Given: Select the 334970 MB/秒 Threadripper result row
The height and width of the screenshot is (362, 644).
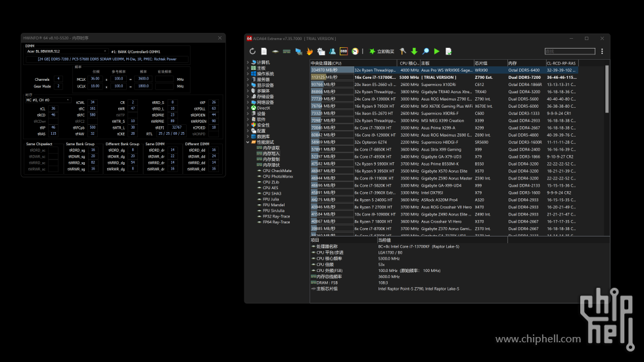Looking at the screenshot, I should (x=444, y=70).
